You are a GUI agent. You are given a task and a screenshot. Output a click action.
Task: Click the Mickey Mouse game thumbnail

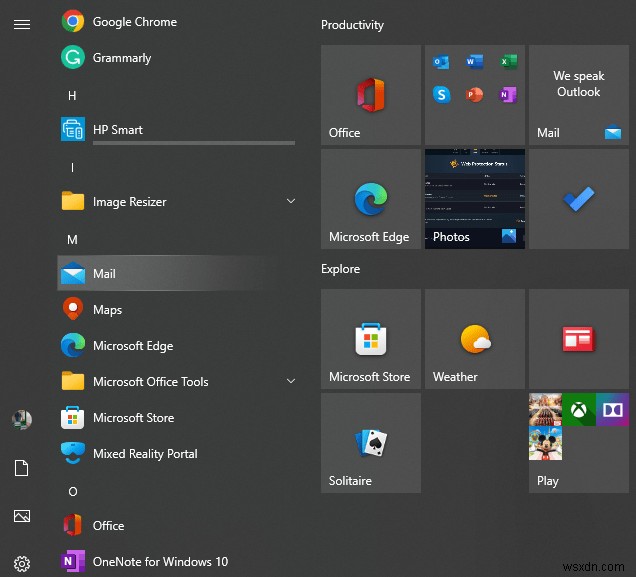[x=546, y=443]
